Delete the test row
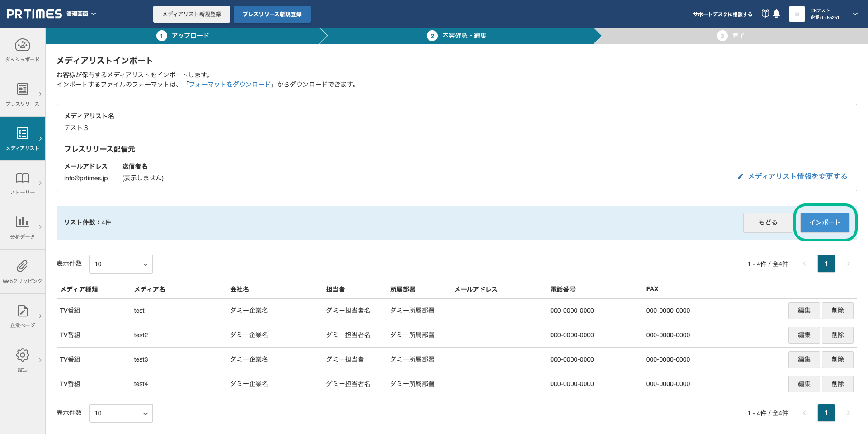This screenshot has height=434, width=868. pyautogui.click(x=837, y=311)
